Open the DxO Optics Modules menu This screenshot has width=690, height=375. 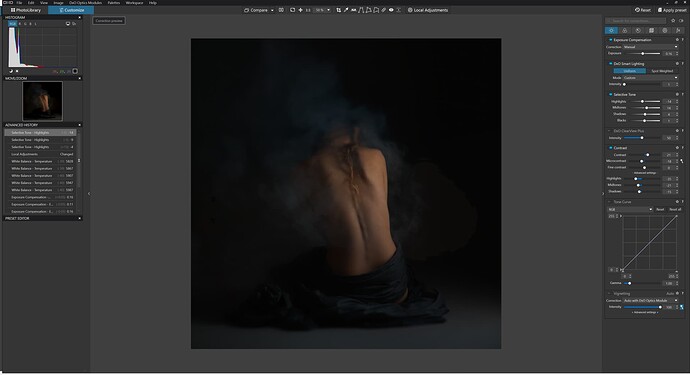coord(85,3)
